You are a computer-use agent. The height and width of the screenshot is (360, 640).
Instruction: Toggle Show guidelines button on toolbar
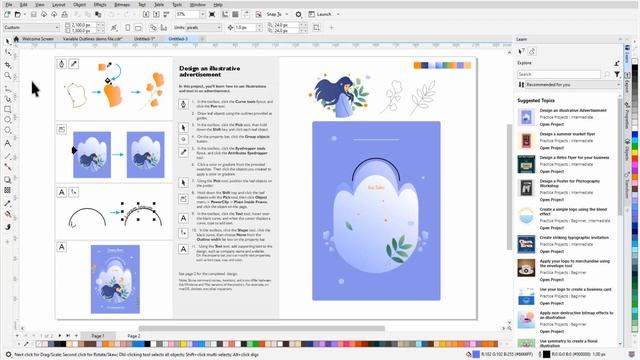pos(246,14)
